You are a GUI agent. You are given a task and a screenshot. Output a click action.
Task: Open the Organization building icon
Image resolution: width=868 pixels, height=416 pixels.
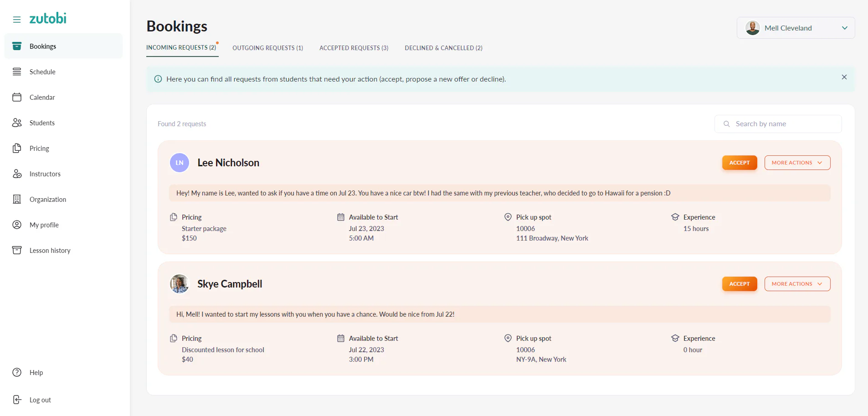tap(17, 199)
